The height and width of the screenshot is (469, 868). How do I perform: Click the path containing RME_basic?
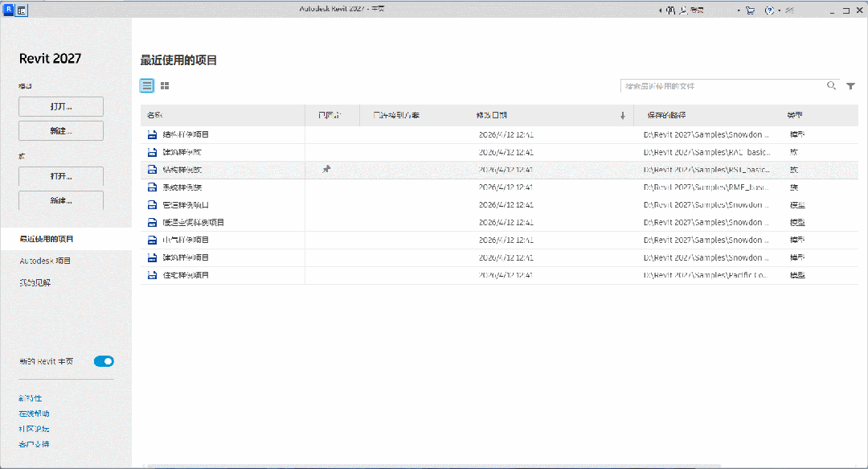[x=706, y=187]
